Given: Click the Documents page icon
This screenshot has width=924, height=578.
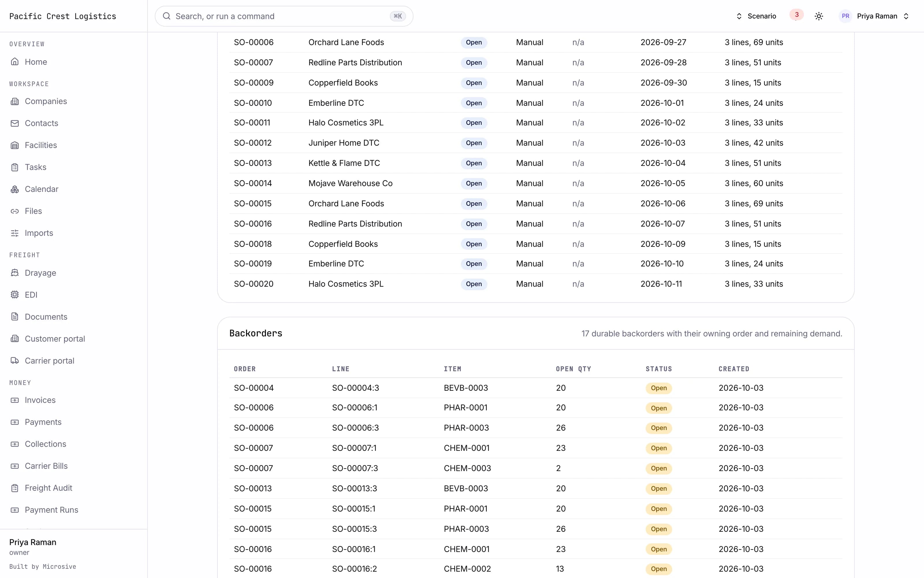Looking at the screenshot, I should (14, 316).
